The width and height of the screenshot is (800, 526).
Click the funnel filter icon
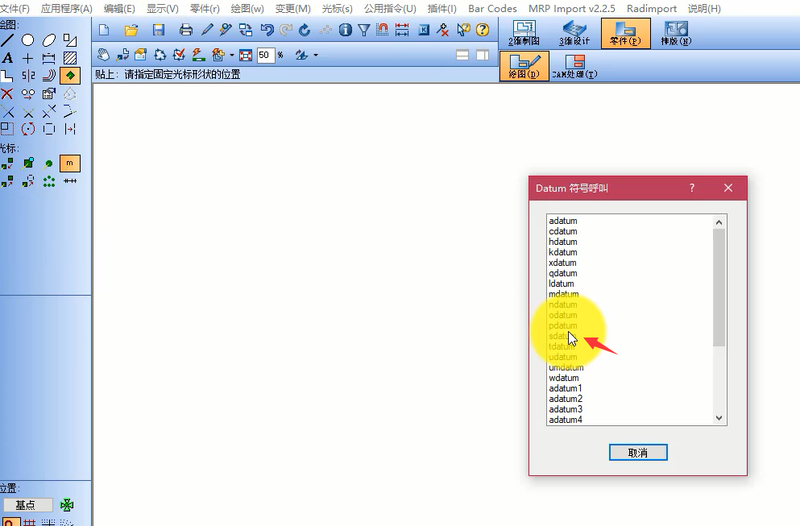point(364,30)
